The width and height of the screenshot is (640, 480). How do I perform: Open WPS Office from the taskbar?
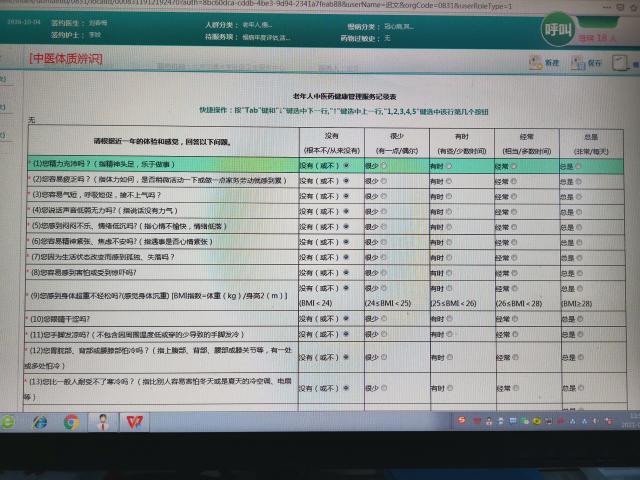coord(133,421)
